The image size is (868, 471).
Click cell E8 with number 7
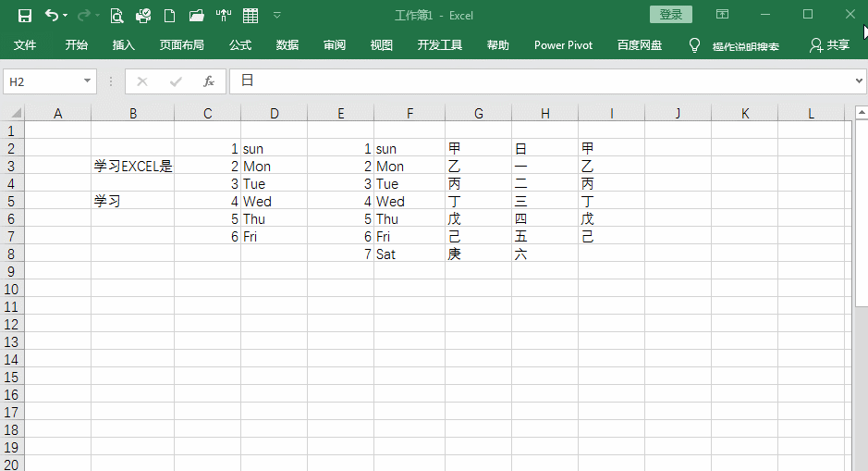tap(341, 254)
